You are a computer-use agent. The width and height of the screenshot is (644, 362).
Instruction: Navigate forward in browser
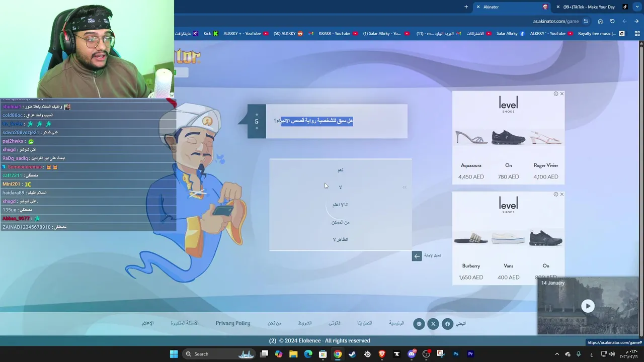coord(624,21)
